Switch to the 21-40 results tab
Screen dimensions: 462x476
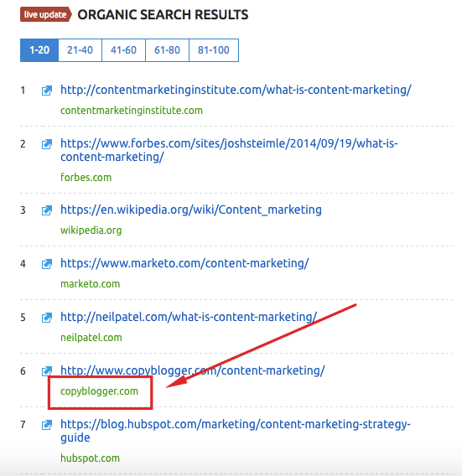coord(80,50)
